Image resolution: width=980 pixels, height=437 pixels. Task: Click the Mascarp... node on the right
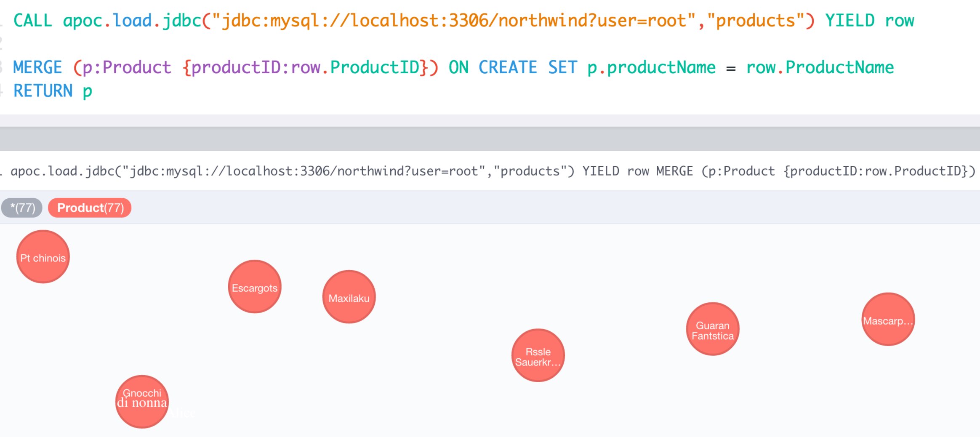pyautogui.click(x=888, y=320)
